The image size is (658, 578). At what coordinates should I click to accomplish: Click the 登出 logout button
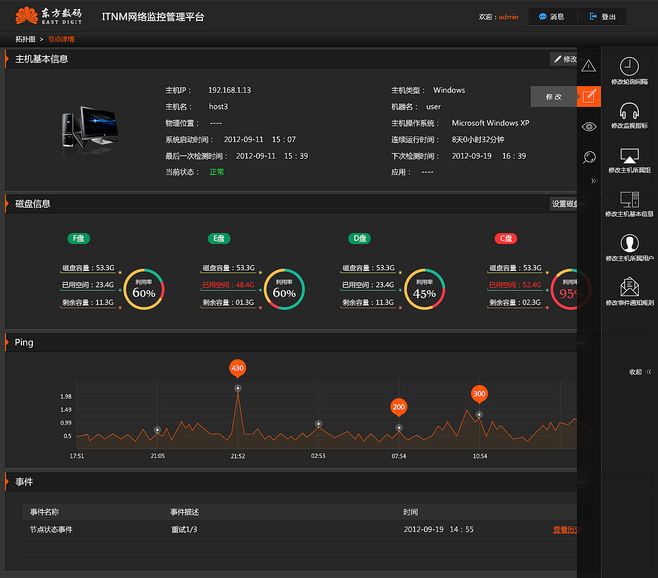click(x=603, y=17)
